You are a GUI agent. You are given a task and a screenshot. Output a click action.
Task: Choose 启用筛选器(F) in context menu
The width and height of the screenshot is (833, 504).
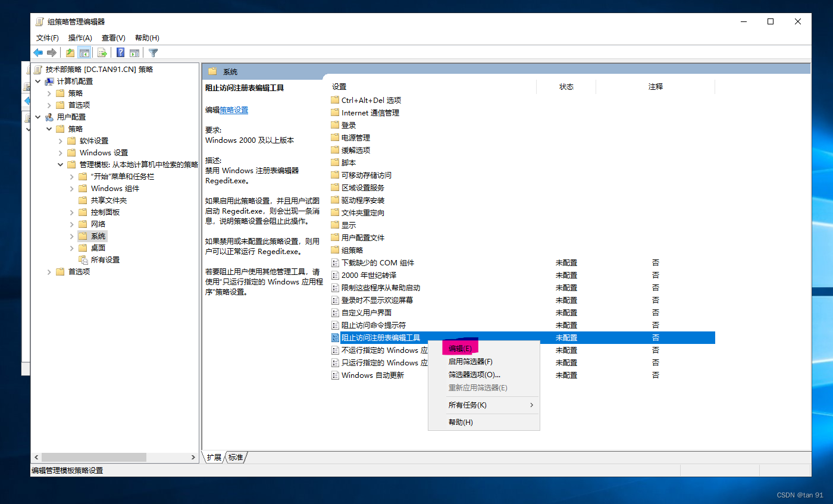[x=484, y=361]
